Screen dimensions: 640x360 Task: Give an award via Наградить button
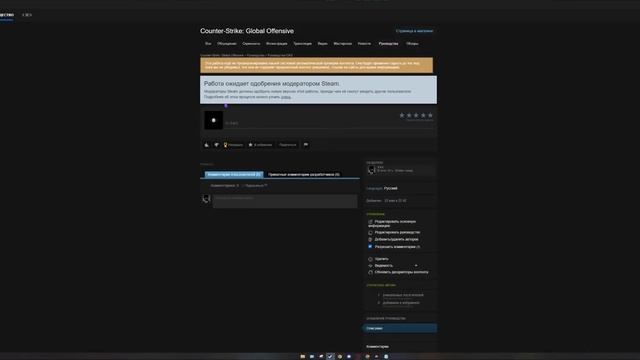tap(233, 145)
